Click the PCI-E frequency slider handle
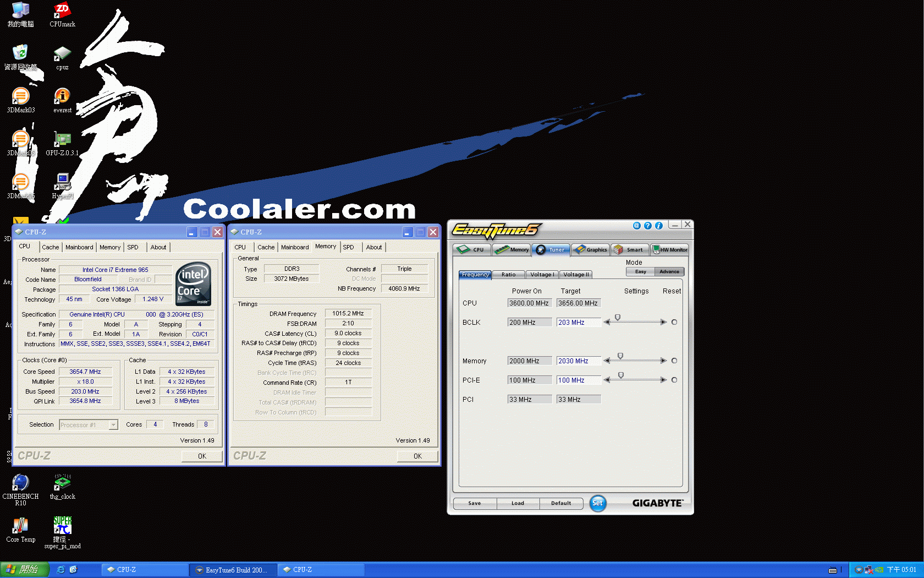Screen dimensions: 924x578 [x=621, y=375]
